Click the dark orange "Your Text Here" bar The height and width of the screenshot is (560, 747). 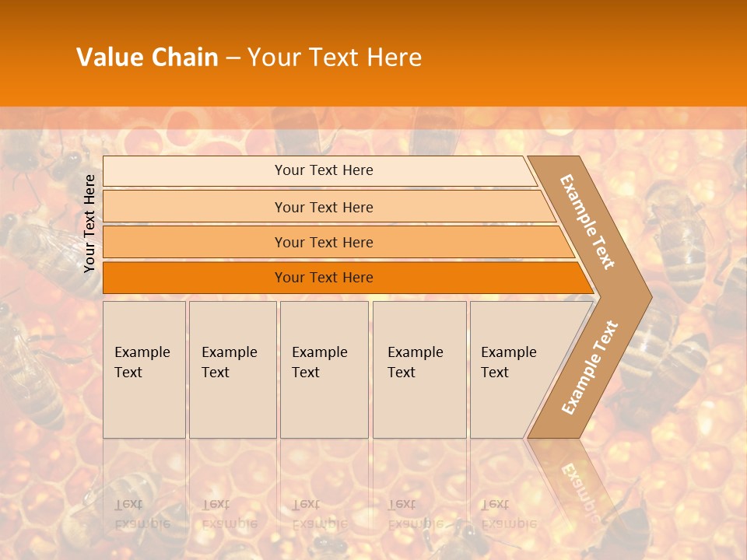click(323, 278)
